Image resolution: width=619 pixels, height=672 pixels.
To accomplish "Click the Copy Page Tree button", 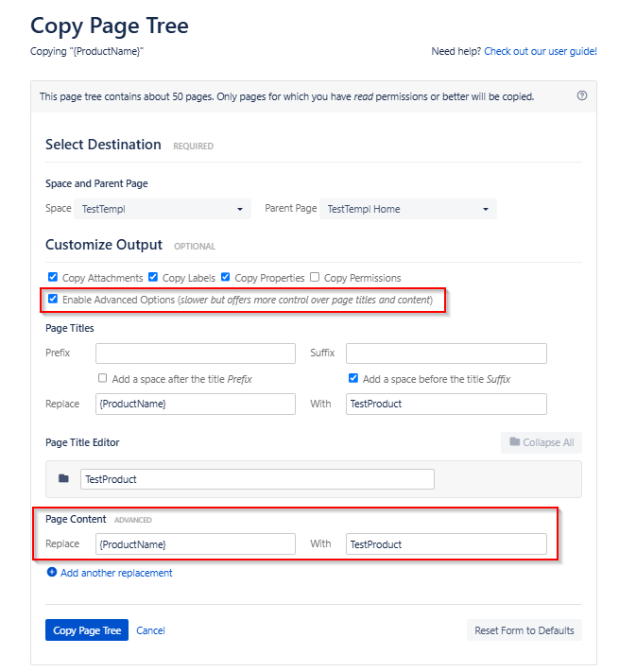I will (87, 630).
